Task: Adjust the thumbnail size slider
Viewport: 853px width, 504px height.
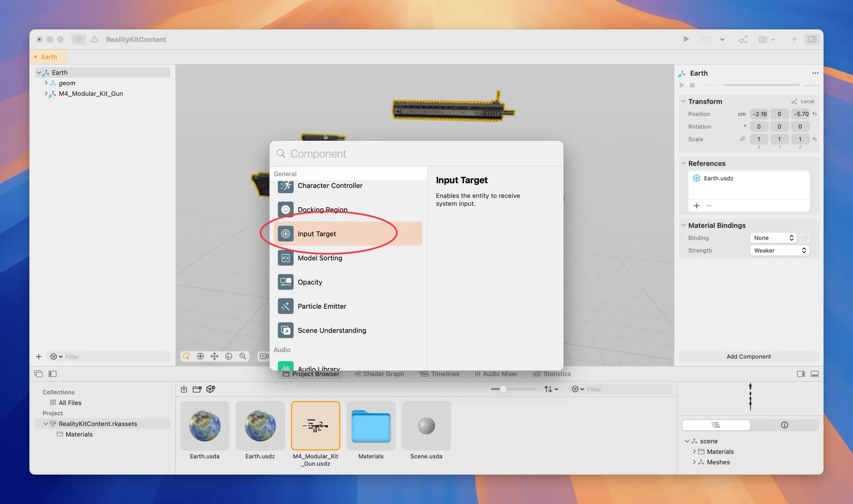Action: click(503, 389)
